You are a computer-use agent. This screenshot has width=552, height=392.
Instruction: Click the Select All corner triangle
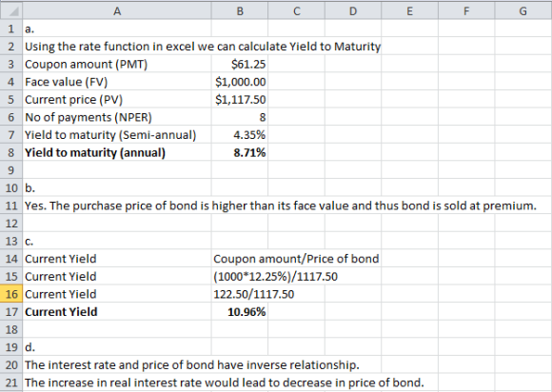tap(11, 10)
